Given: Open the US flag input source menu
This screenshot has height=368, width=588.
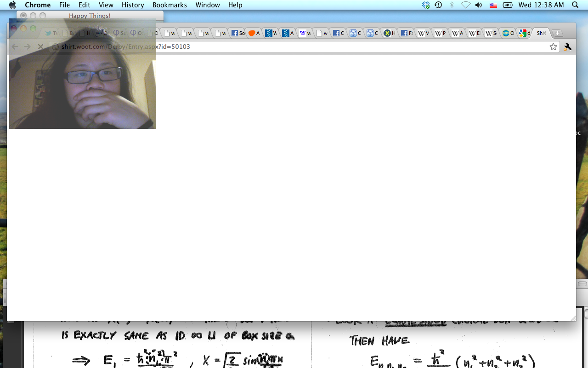Looking at the screenshot, I should [493, 5].
